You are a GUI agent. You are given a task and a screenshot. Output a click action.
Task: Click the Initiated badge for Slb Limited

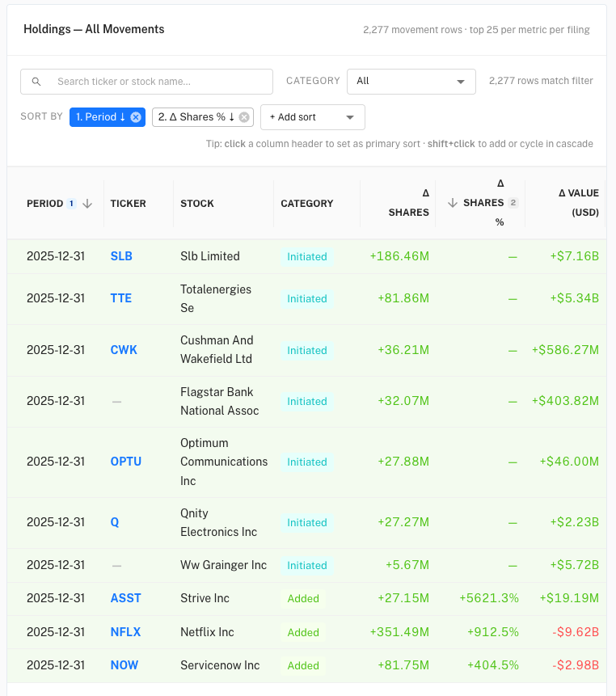point(307,256)
